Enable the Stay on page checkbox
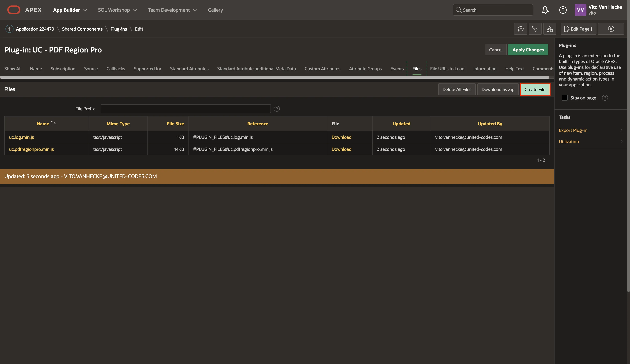The width and height of the screenshot is (630, 364). 565,98
